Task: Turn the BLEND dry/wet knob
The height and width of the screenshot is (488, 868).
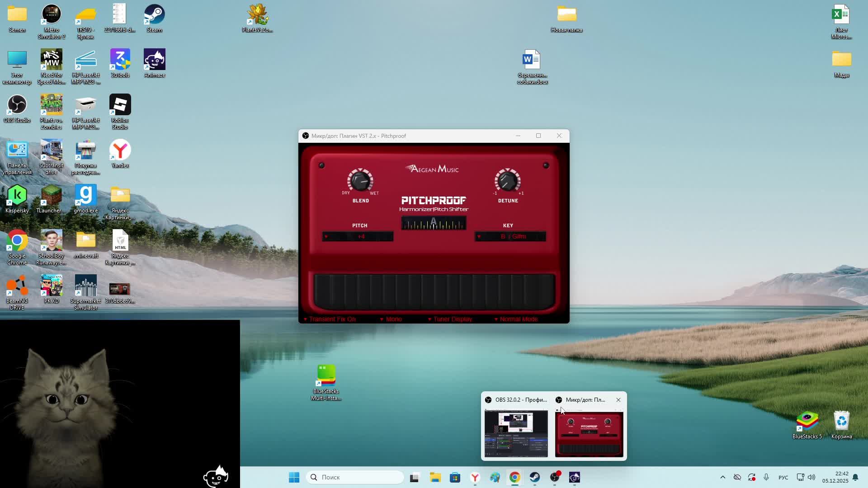Action: (x=360, y=181)
